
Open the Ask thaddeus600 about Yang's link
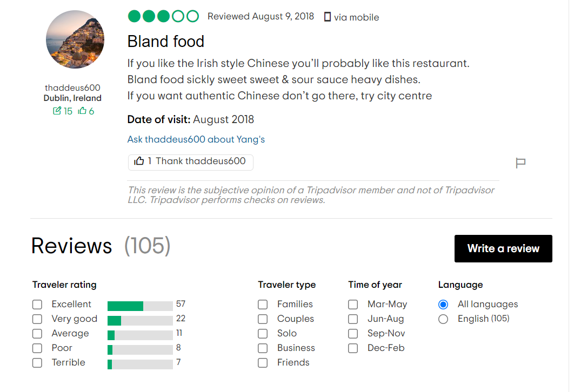[196, 139]
